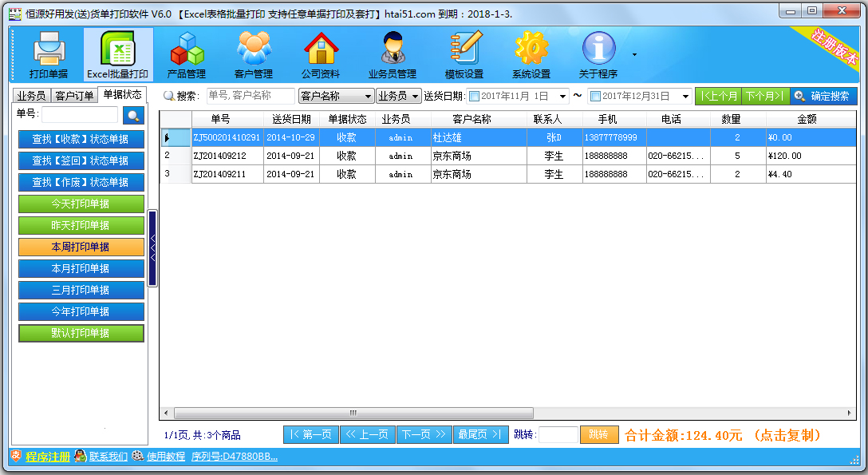Click scrollbar right arrow
Screen dimensions: 868x475
[x=849, y=413]
